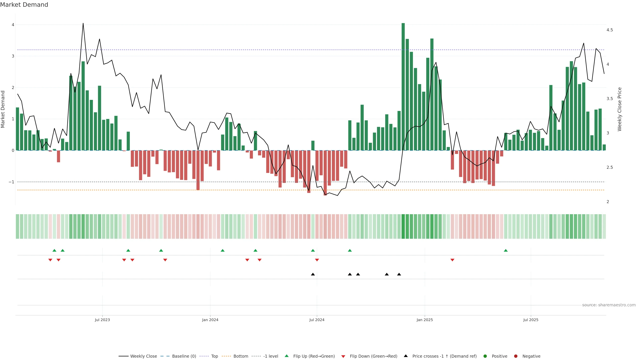Click the Jan 2024 x-axis label
This screenshot has height=362, width=644.
click(210, 320)
